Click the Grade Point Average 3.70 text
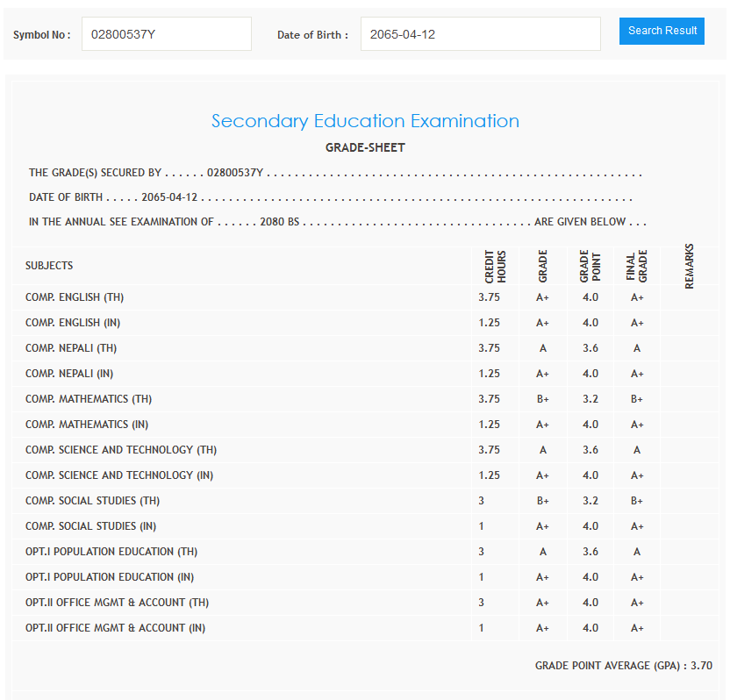730x700 pixels. click(x=623, y=666)
